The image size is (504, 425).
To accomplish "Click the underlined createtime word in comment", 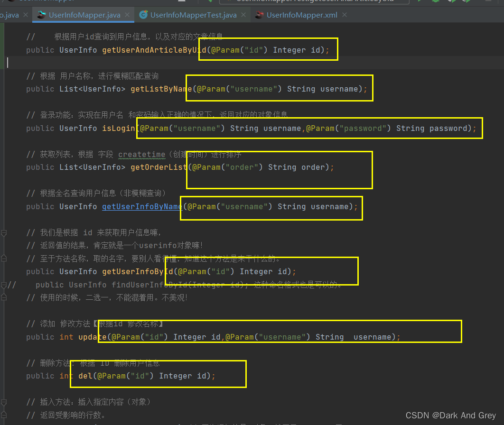I will [142, 155].
